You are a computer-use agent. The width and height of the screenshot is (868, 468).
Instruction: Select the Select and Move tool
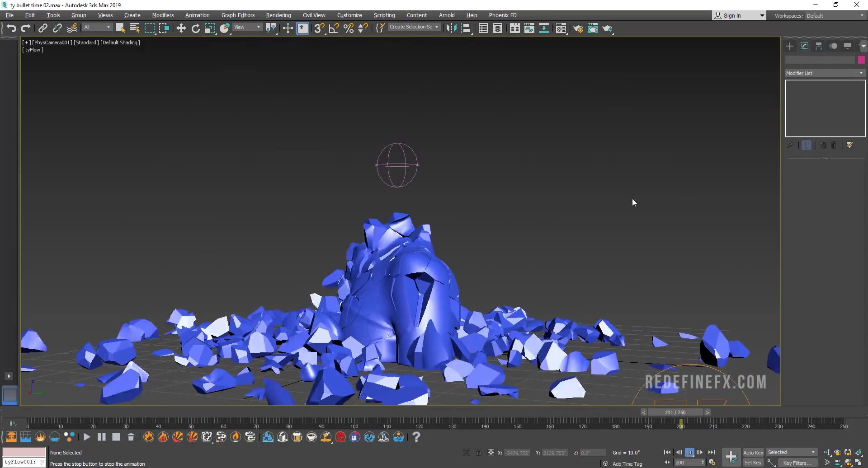[181, 28]
